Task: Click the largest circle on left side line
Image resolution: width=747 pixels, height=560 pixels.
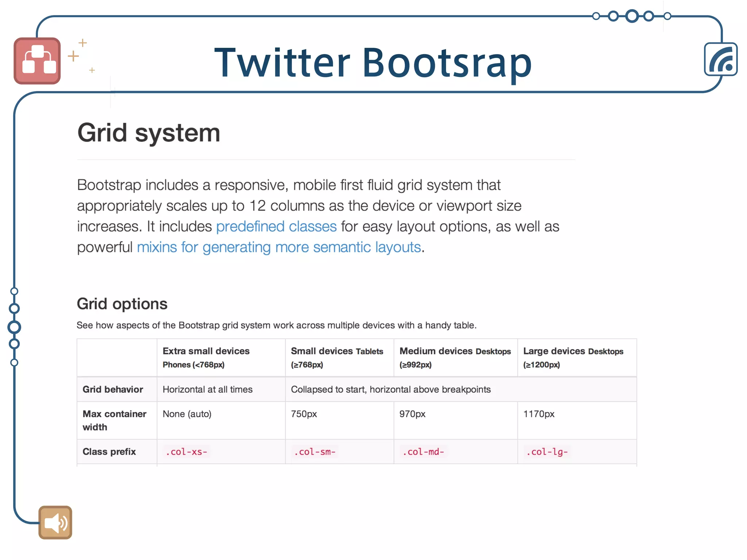Action: [x=14, y=327]
